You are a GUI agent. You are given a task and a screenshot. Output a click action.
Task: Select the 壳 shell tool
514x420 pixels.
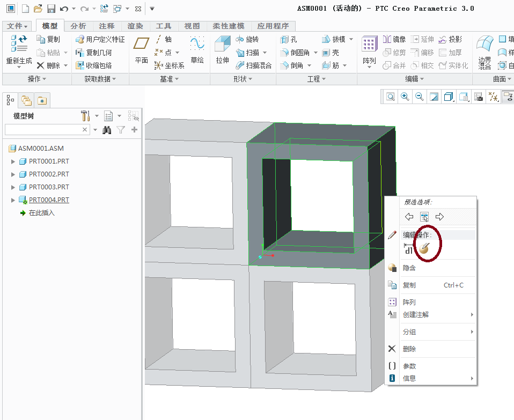point(331,53)
